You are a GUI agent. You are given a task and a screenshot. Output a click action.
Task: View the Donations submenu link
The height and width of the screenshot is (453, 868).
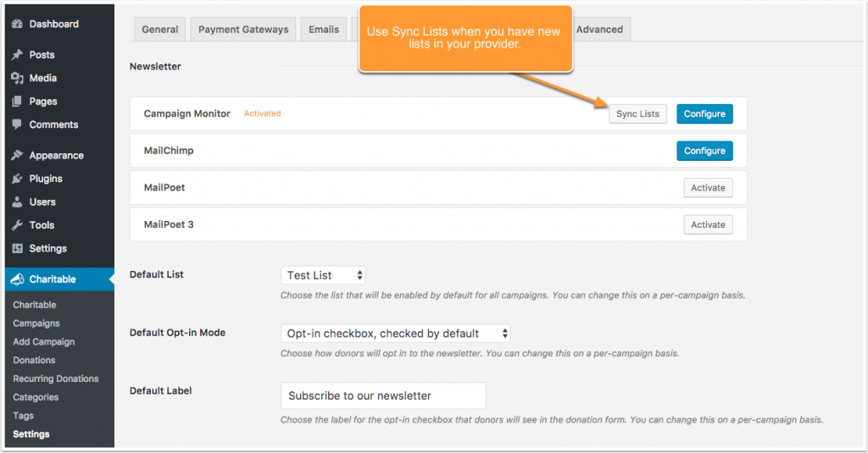tap(34, 360)
